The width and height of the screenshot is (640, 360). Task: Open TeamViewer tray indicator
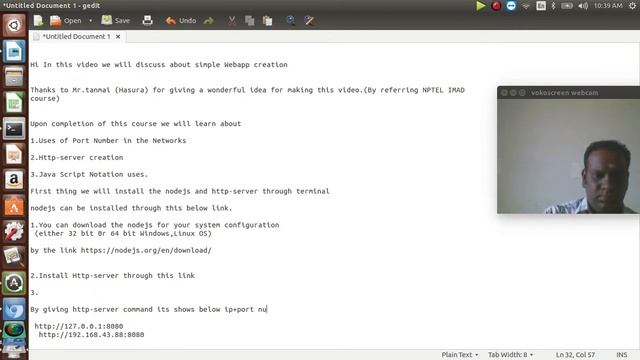[x=511, y=6]
